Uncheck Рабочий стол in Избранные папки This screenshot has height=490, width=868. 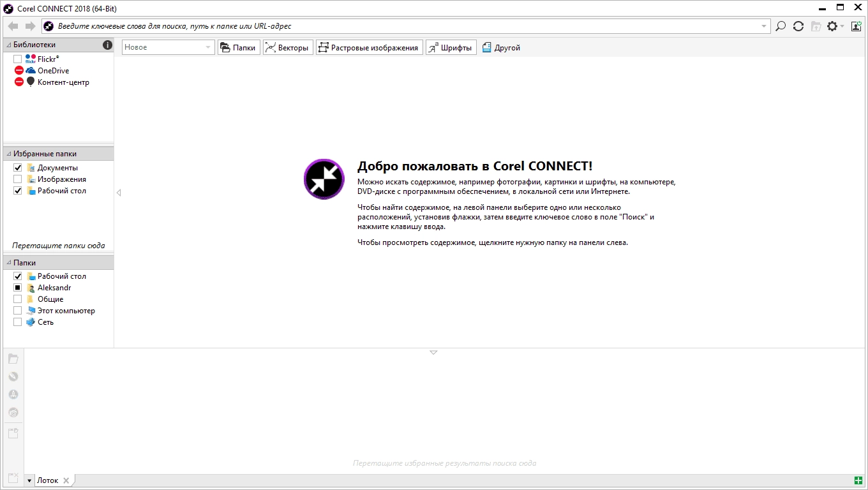(17, 190)
